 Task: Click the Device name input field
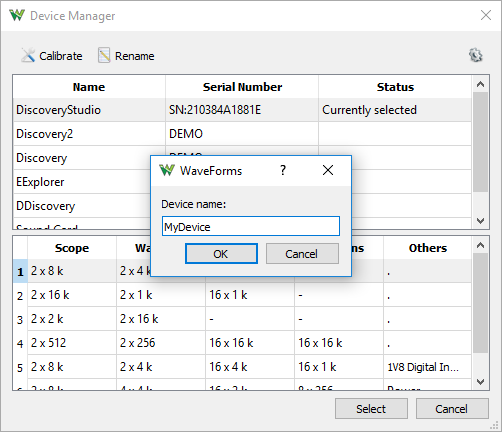(x=251, y=226)
